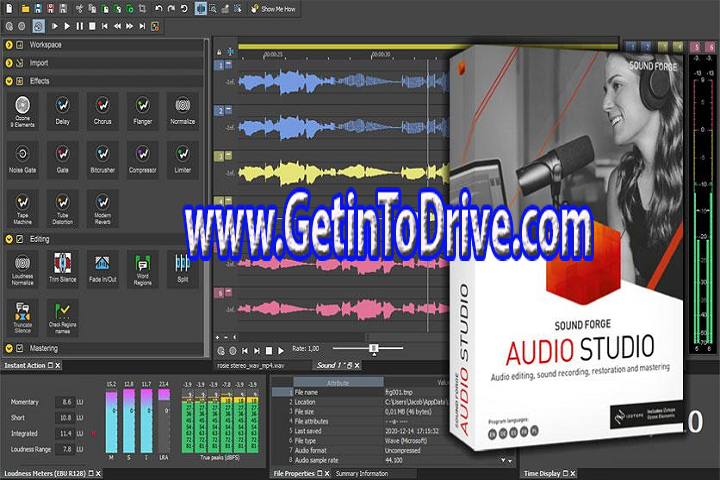Select the File name property row
The image size is (720, 480).
point(360,392)
